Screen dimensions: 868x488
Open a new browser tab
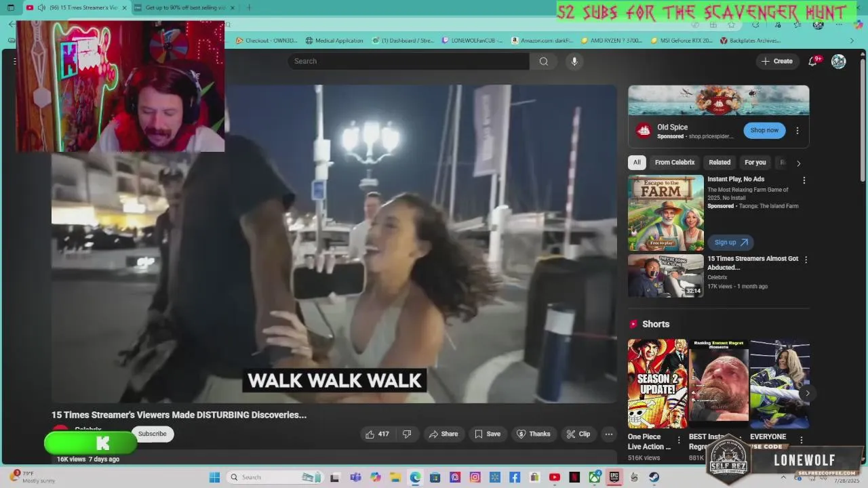(x=248, y=7)
